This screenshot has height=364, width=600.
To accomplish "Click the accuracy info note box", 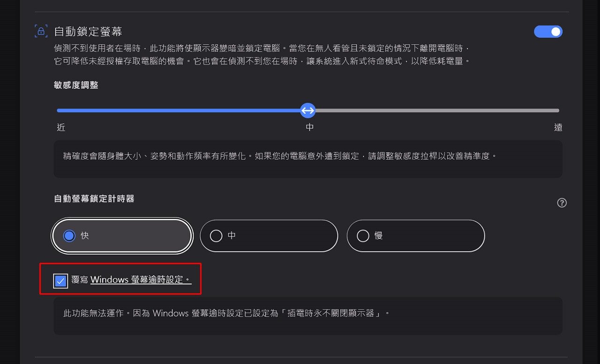I will [308, 159].
